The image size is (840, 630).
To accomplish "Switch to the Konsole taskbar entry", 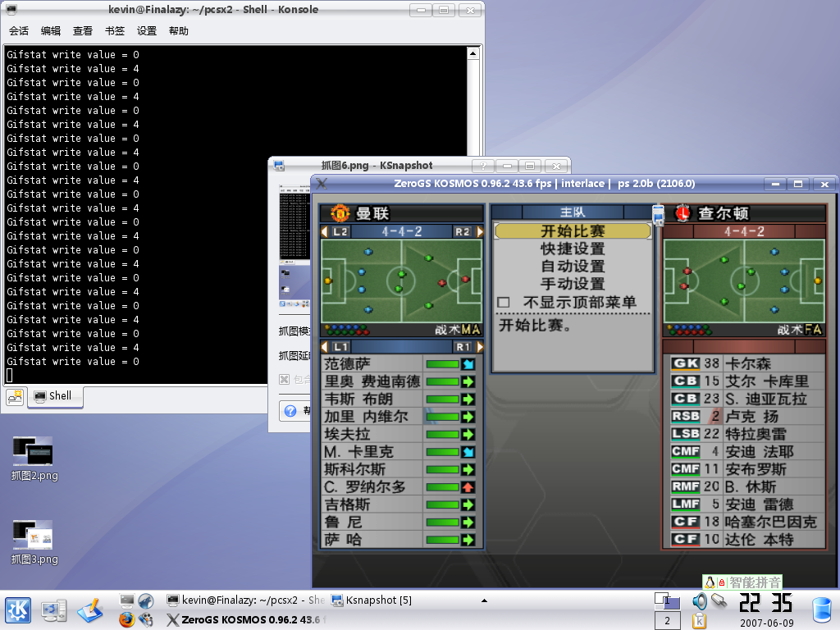I will pyautogui.click(x=245, y=600).
